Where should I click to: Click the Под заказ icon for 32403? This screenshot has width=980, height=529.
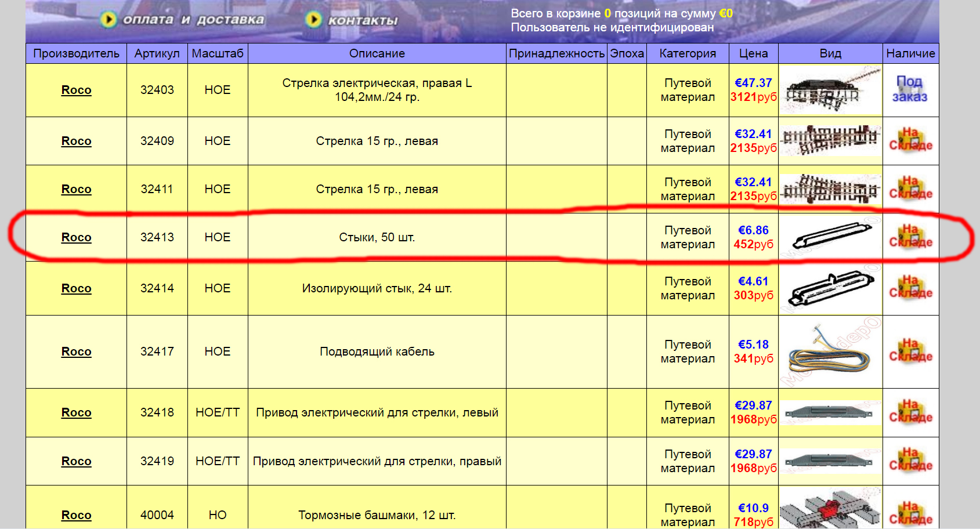pos(910,89)
